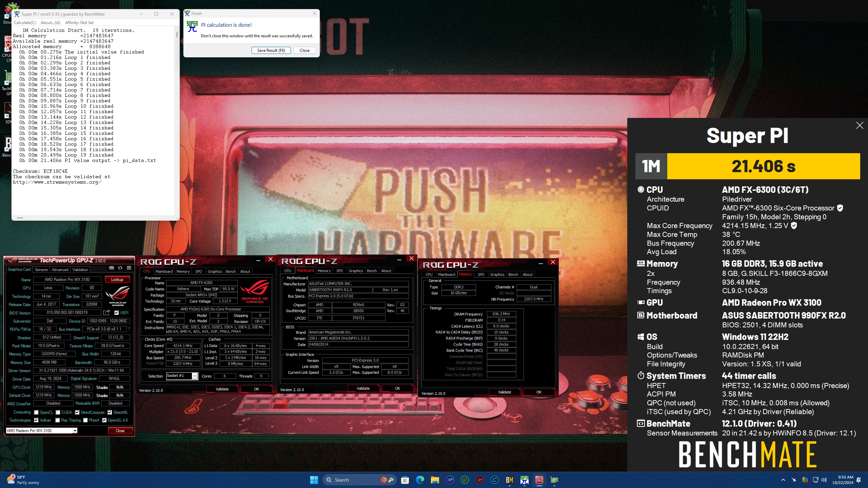Click the green U icon in the taskbar
This screenshot has height=488, width=868.
click(x=465, y=480)
